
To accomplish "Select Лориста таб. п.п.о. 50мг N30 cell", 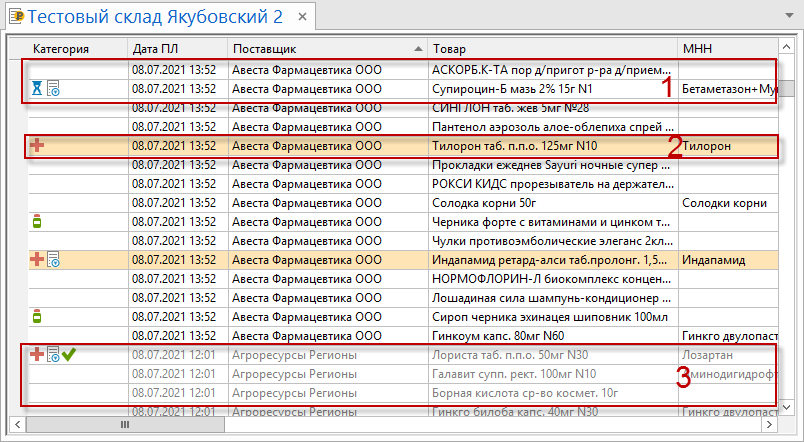I will click(553, 354).
